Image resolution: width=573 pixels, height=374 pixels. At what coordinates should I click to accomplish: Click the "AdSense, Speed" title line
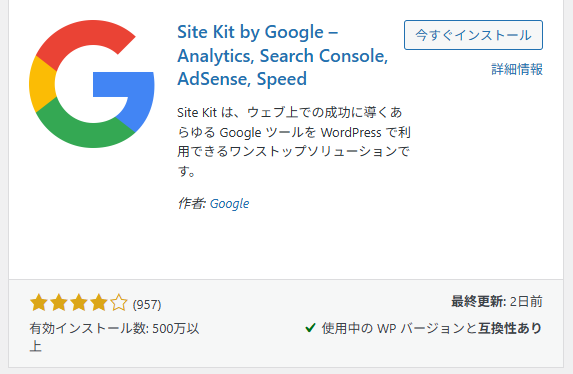(242, 79)
